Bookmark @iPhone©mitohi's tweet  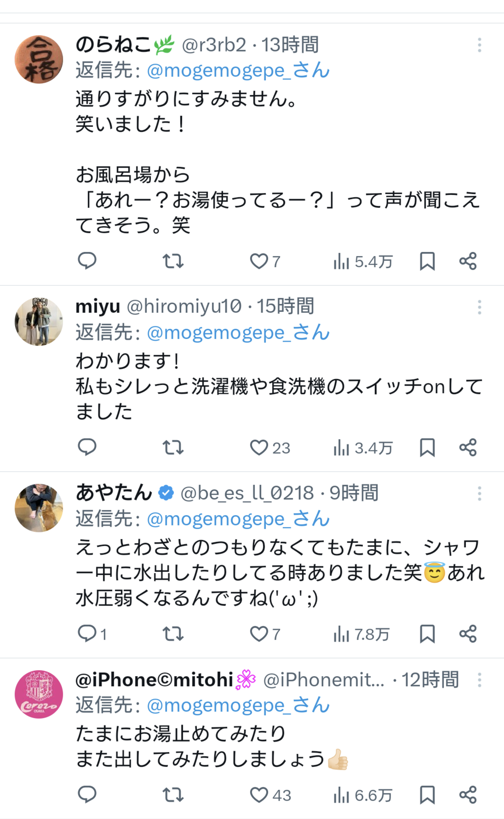(427, 795)
